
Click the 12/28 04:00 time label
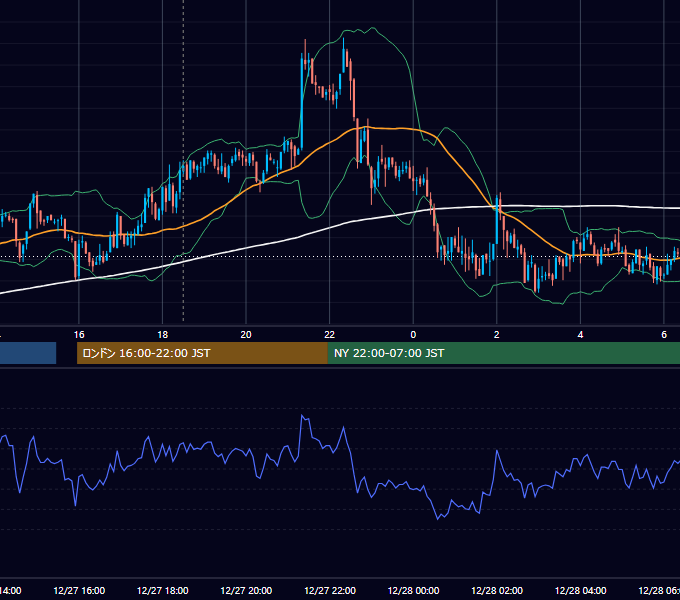coord(581,590)
